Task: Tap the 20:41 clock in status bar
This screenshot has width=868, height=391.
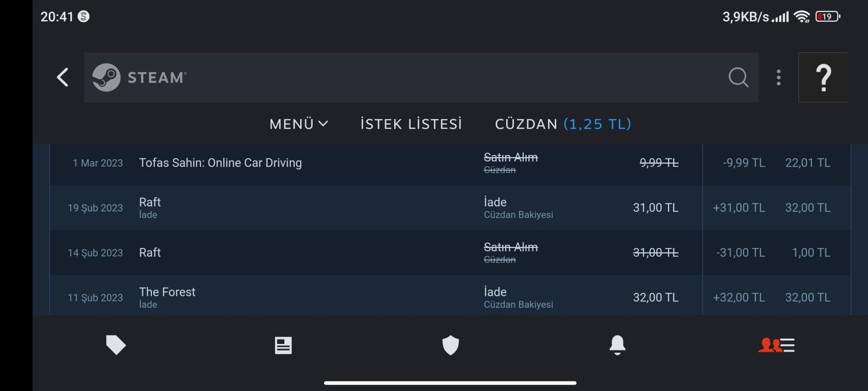Action: coord(57,17)
